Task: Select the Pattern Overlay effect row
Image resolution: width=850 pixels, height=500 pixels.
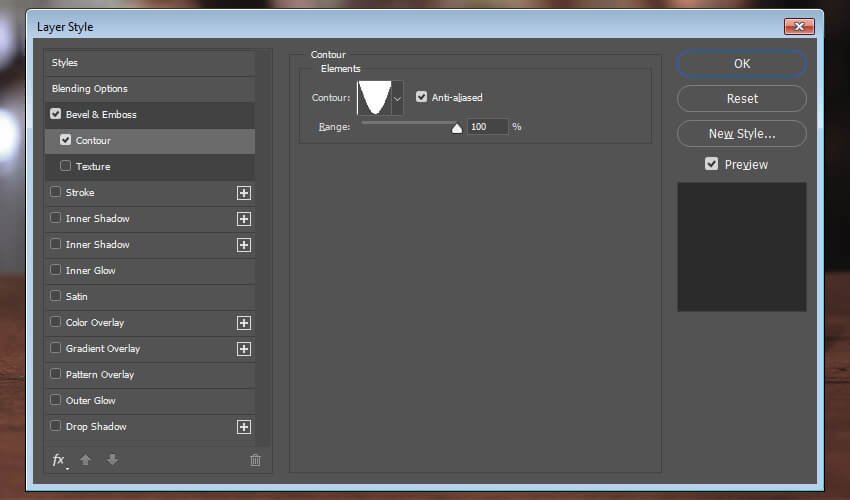Action: [x=150, y=375]
